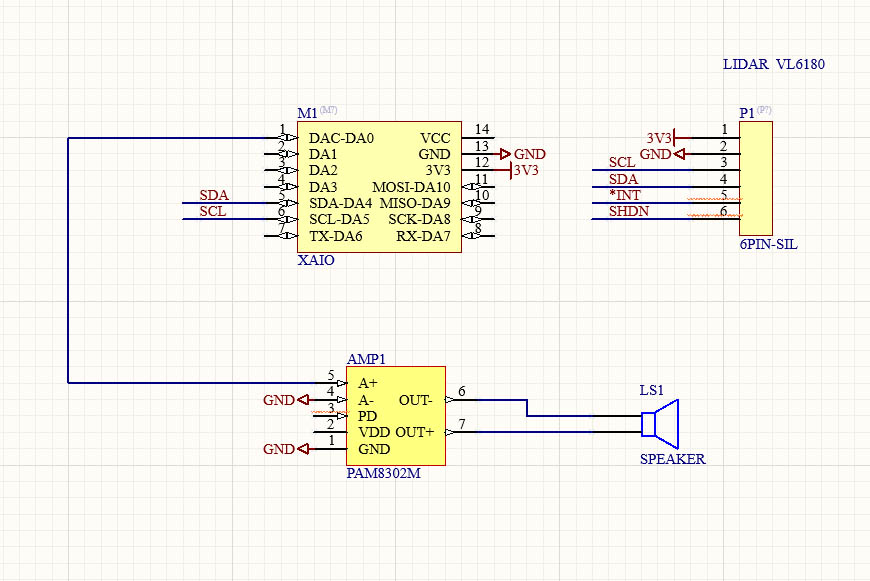The image size is (870, 581).
Task: Select the P1 6-pin connector body
Action: (758, 178)
